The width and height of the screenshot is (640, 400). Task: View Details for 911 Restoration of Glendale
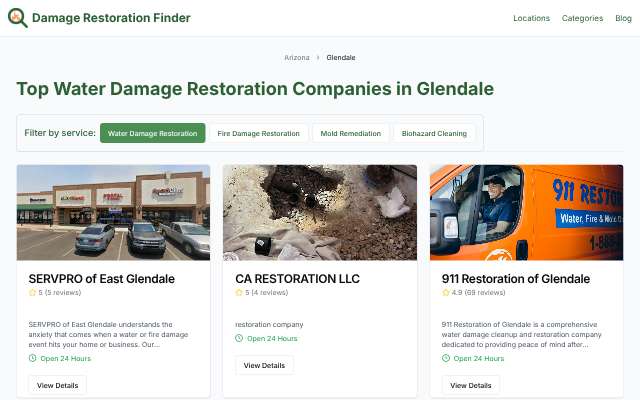point(471,385)
